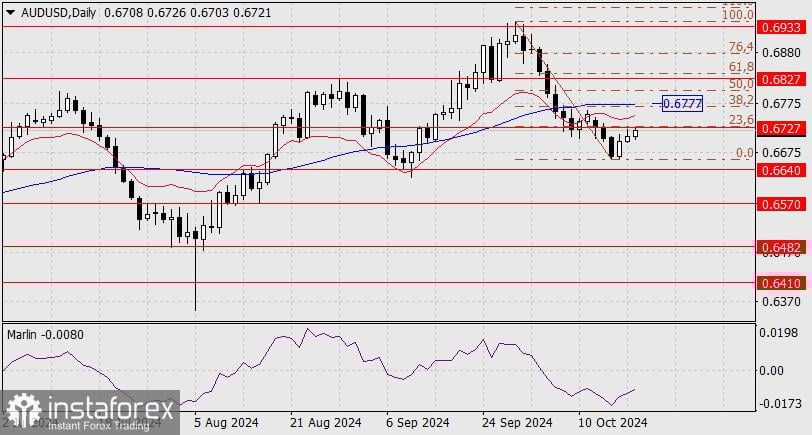Screen dimensions: 812x435
Task: Select the 0.6827 red price level label
Action: tap(782, 80)
